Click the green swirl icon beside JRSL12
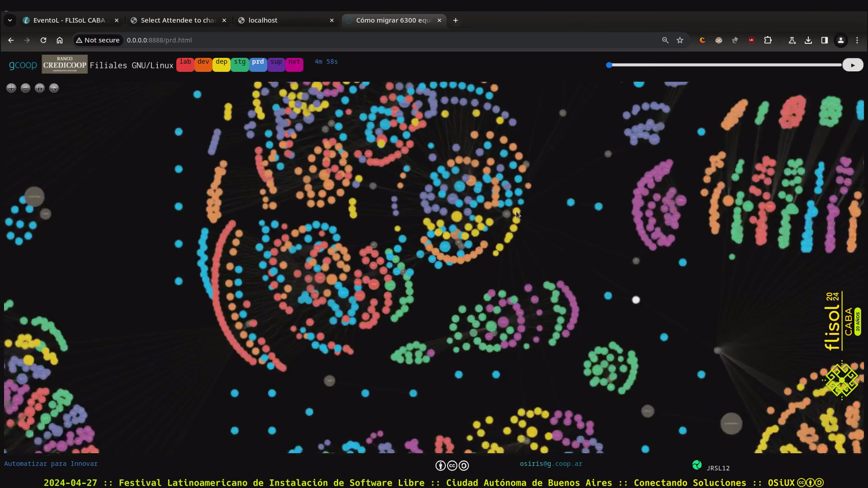 [x=697, y=465]
